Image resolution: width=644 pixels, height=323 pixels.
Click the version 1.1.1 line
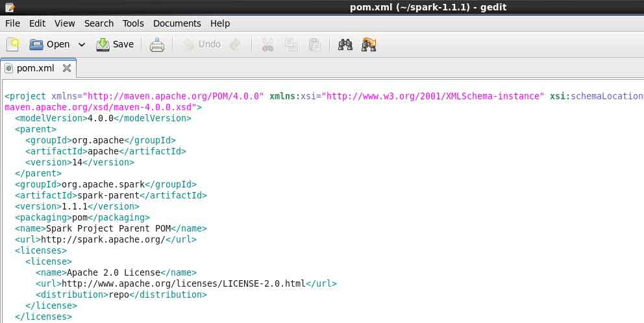[77, 206]
